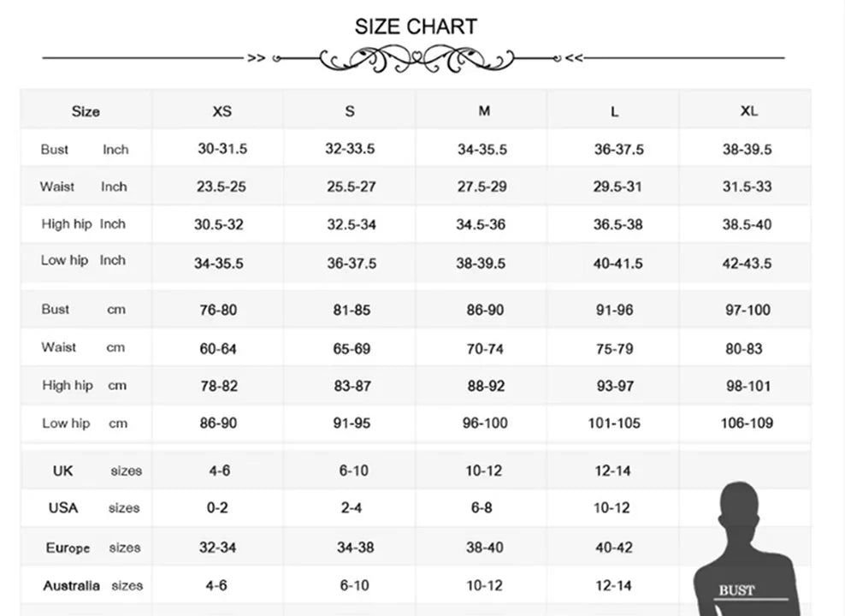Click the Waist cm row label
The image size is (845, 616).
tap(83, 347)
